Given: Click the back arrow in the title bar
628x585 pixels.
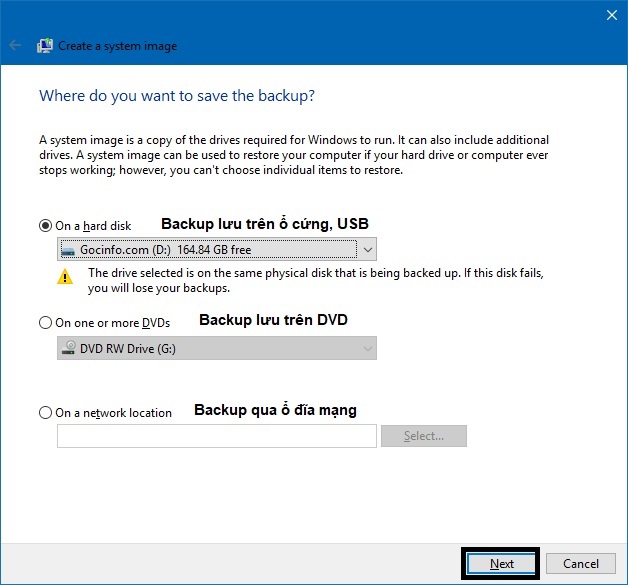Looking at the screenshot, I should [x=15, y=46].
